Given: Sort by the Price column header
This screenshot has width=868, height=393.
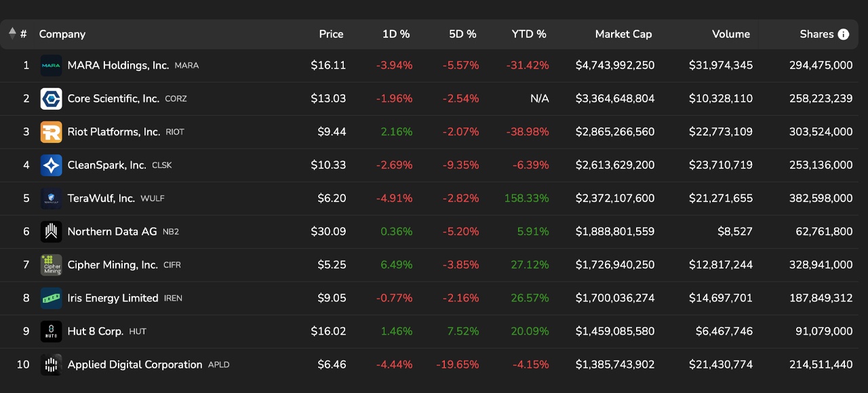Looking at the screenshot, I should [331, 35].
